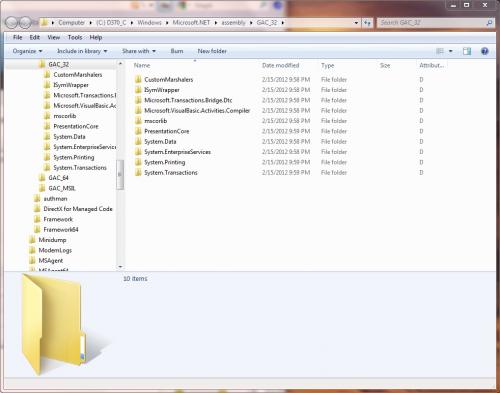This screenshot has height=393, width=500.
Task: Select authman folder in navigation tree
Action: pos(55,199)
